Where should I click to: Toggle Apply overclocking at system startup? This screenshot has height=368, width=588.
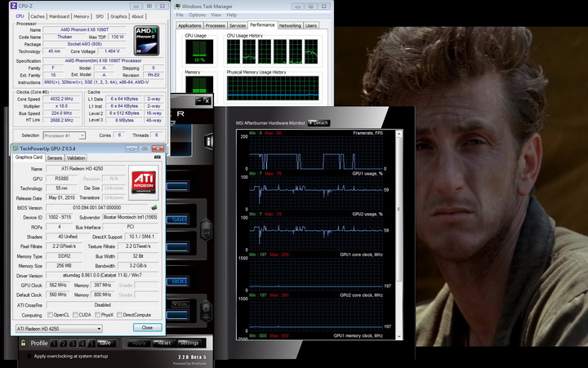29,356
